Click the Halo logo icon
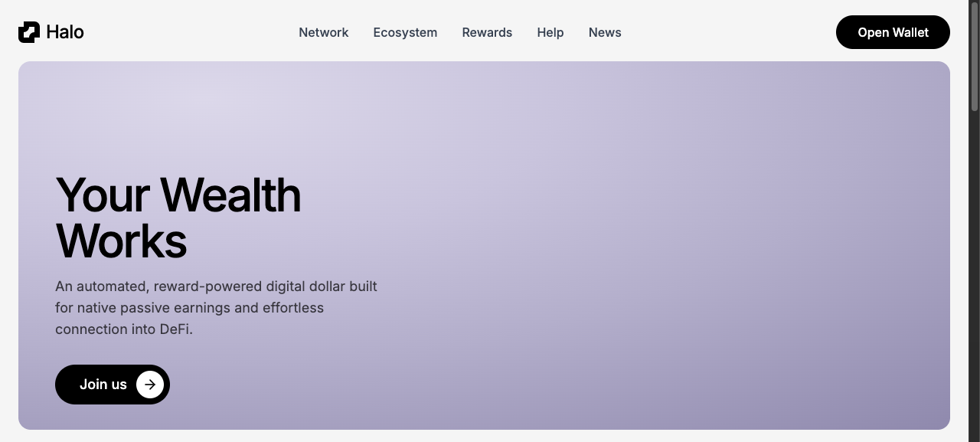The width and height of the screenshot is (980, 442). point(29,32)
